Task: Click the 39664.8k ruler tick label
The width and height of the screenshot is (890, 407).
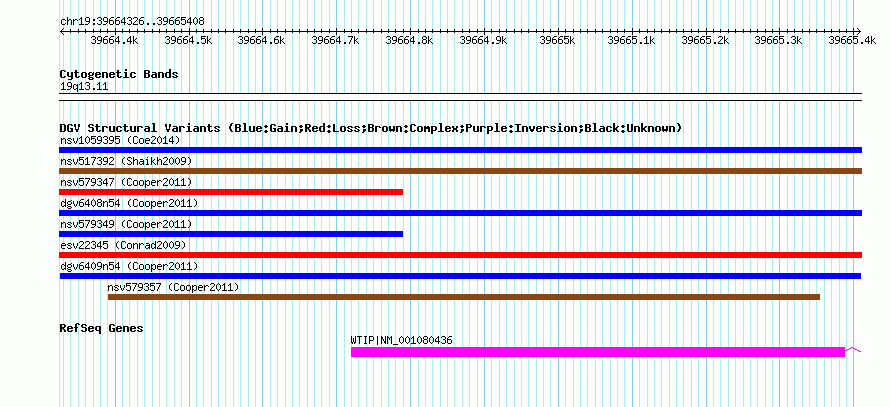Action: (409, 40)
